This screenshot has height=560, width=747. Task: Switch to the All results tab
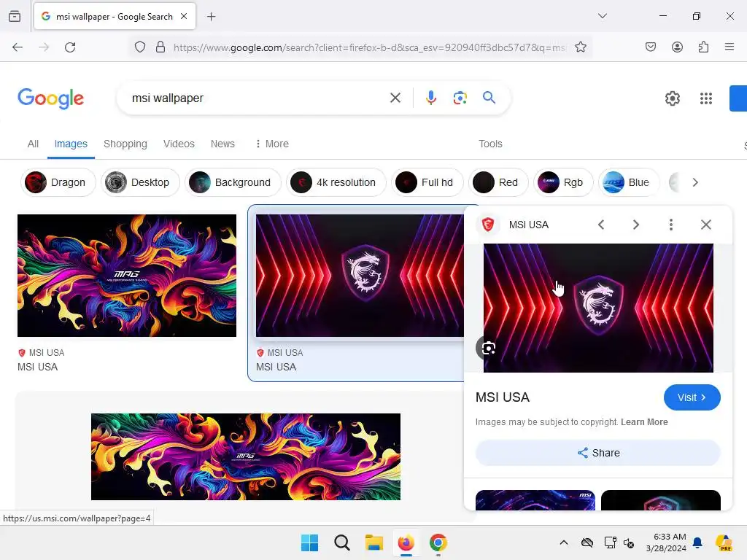(x=33, y=144)
